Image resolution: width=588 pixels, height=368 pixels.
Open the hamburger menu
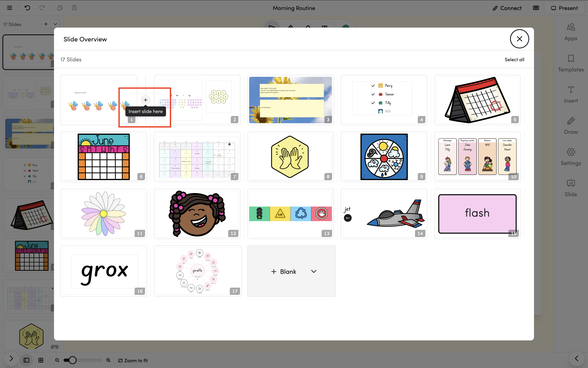point(9,8)
